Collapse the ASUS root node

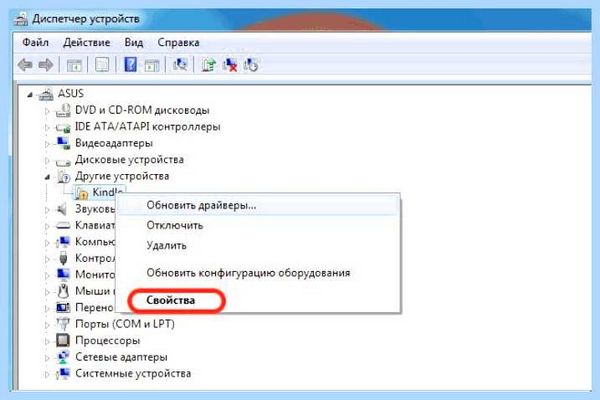(x=30, y=95)
